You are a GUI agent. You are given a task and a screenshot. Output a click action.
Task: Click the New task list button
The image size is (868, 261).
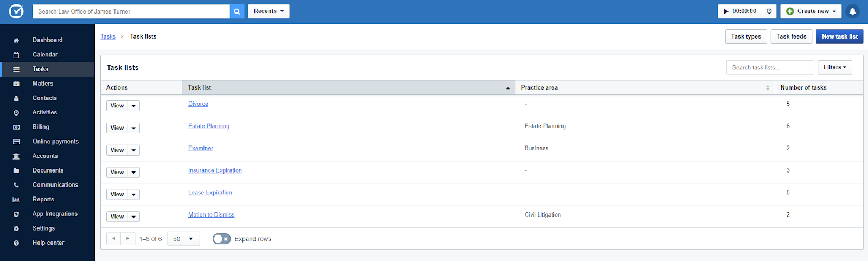pos(839,36)
